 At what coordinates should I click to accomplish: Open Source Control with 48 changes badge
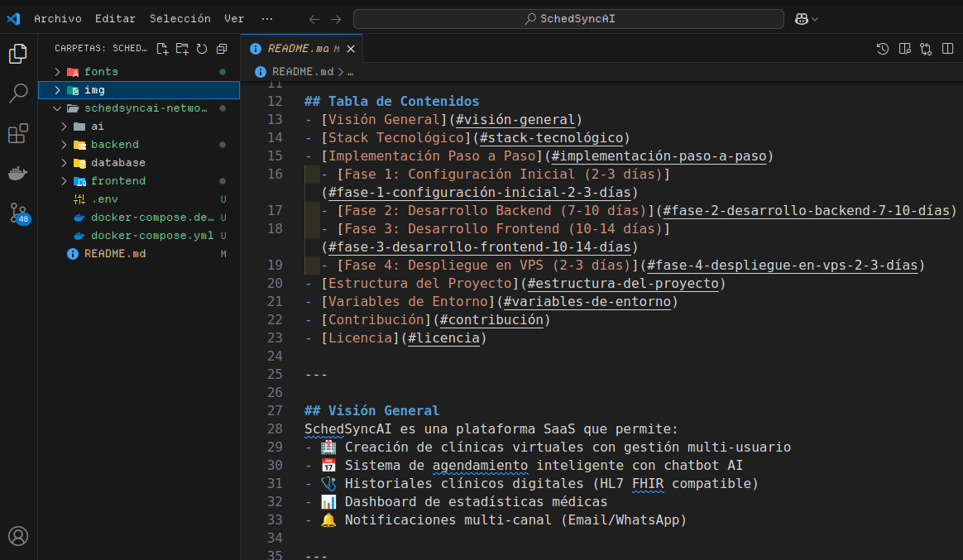(18, 213)
